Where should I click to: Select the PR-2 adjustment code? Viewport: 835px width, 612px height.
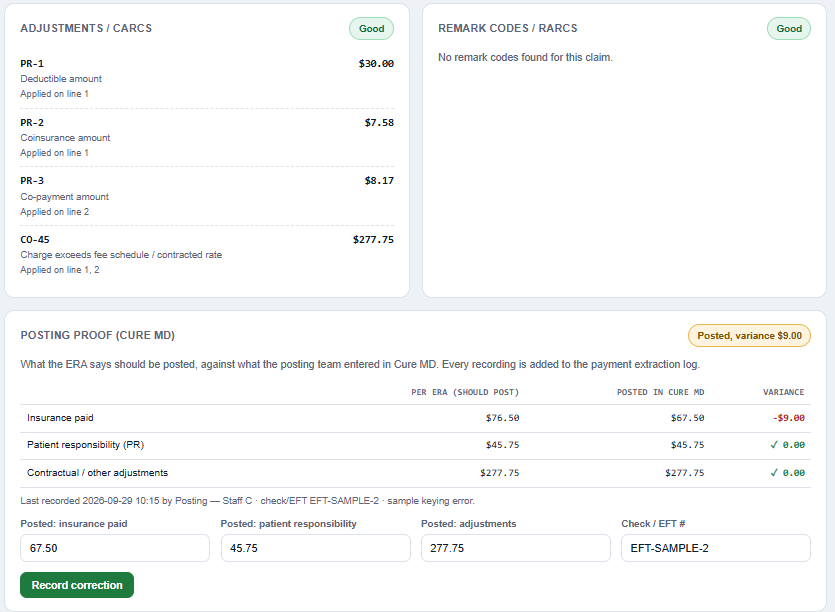coord(32,123)
